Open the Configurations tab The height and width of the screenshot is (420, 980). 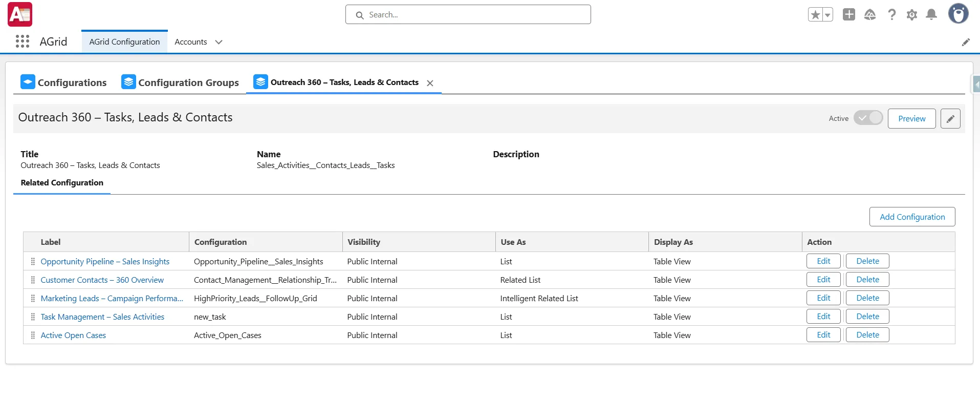(63, 82)
